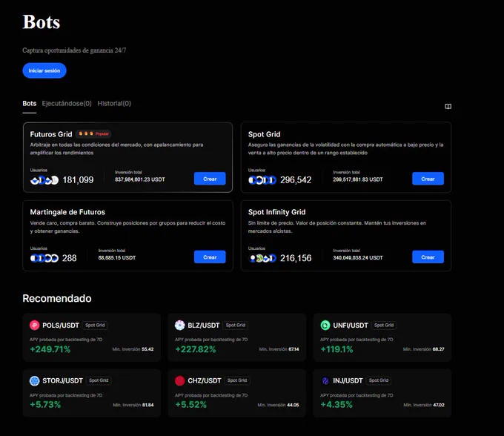
Task: Click the 288 users count
Action: coord(70,258)
